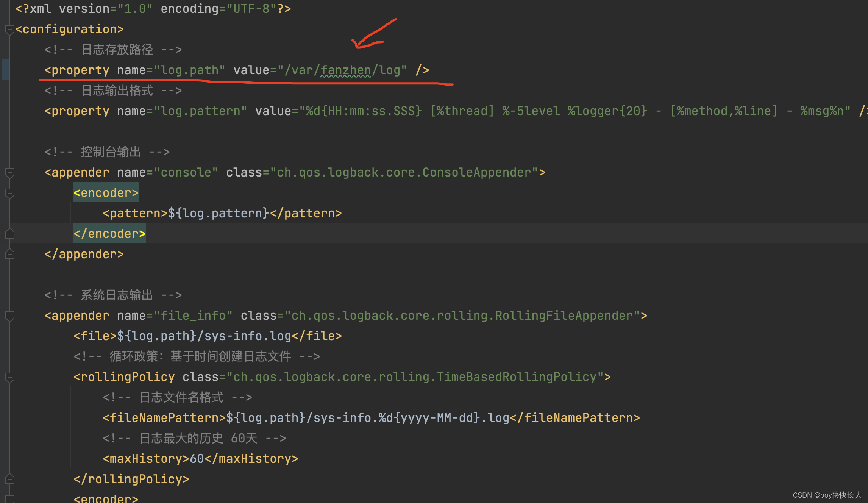Collapse the <encoder> fold at the bottom
This screenshot has width=868, height=503.
point(10,499)
